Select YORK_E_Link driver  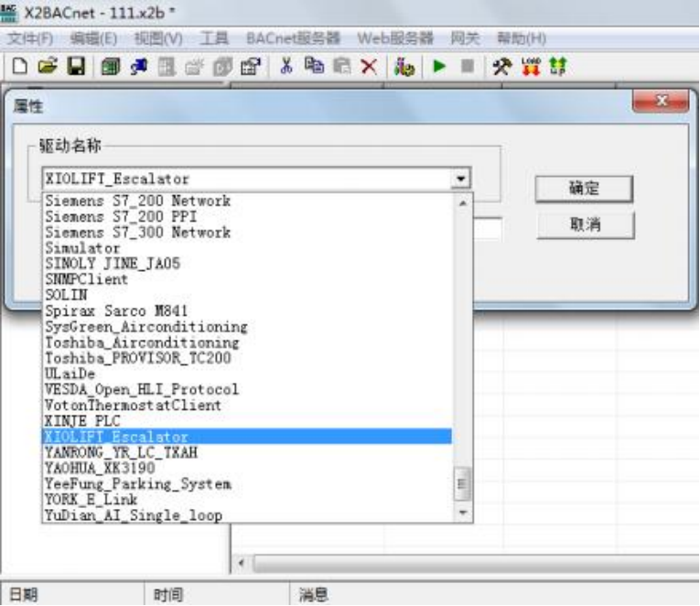pyautogui.click(x=247, y=499)
